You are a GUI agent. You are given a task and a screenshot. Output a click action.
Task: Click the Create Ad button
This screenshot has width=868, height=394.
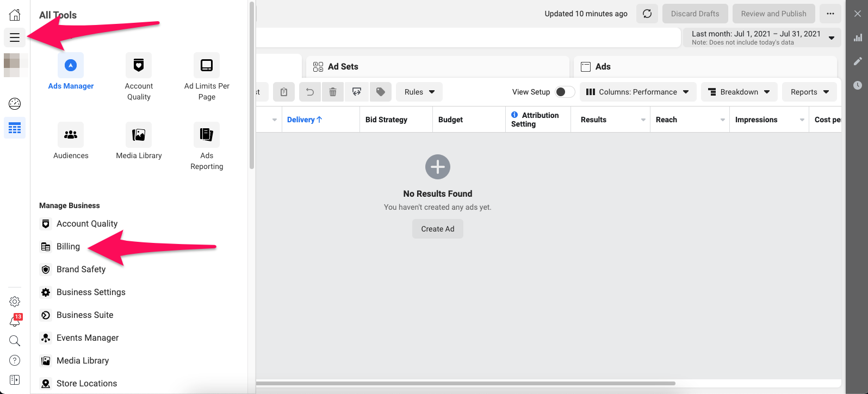438,229
